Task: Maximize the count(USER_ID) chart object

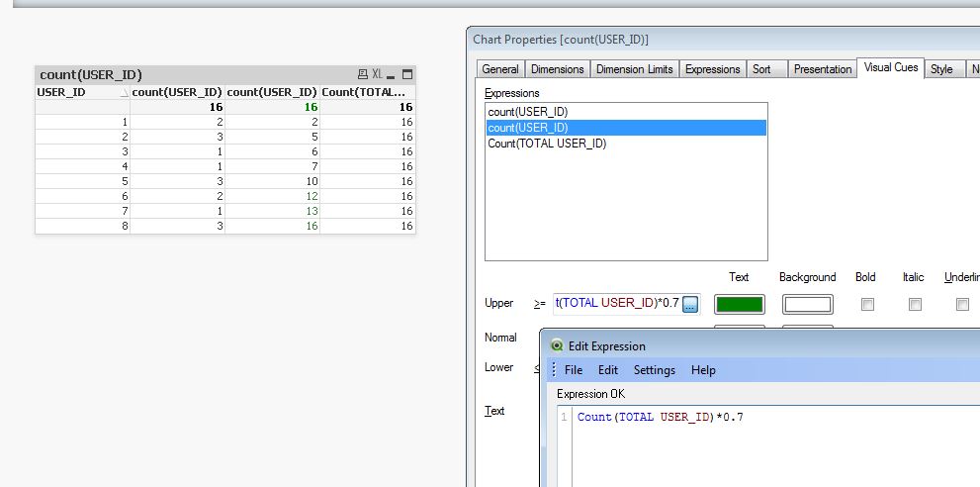Action: (x=406, y=75)
